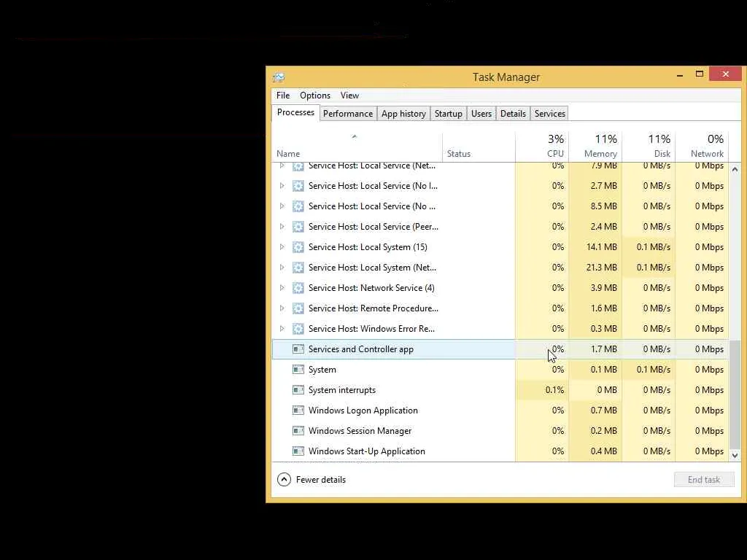
Task: Select the Windows Logon Application name
Action: click(x=363, y=411)
